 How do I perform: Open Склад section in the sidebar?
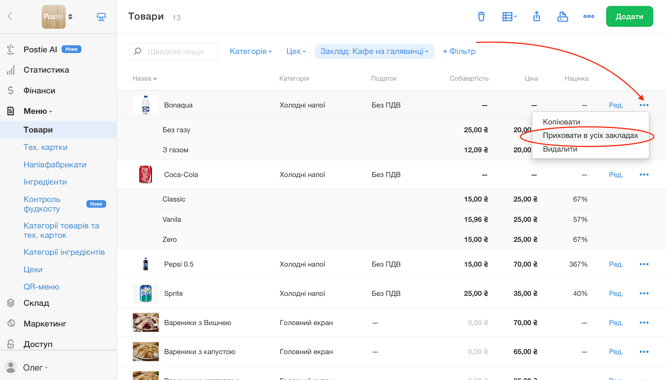[x=36, y=303]
